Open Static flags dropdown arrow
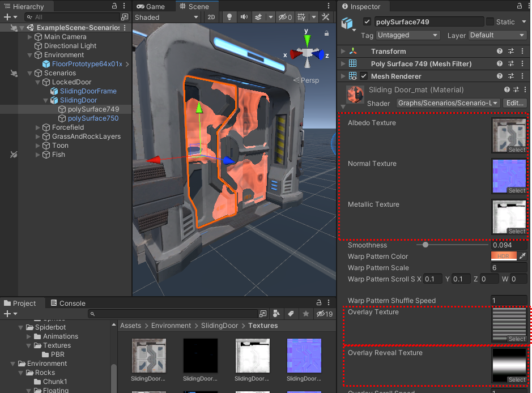 click(x=524, y=22)
